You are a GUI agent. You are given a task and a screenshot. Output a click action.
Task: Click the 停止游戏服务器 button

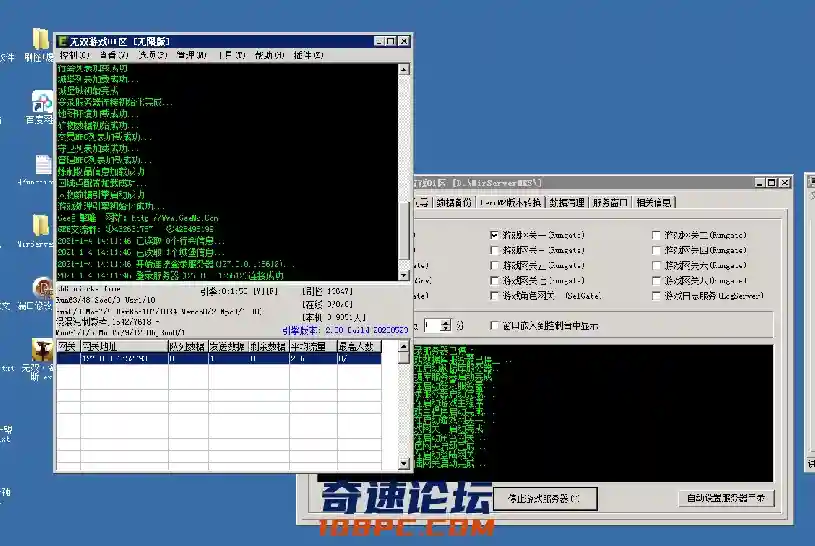[545, 499]
